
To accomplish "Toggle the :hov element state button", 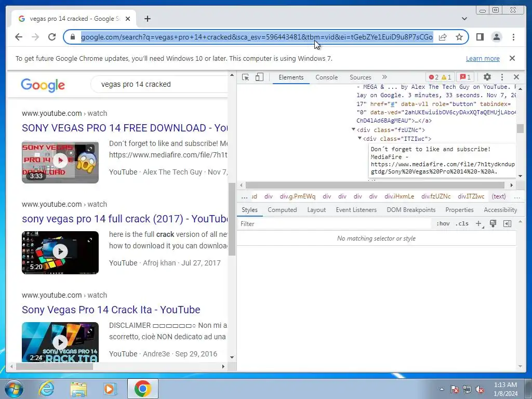I will click(443, 223).
